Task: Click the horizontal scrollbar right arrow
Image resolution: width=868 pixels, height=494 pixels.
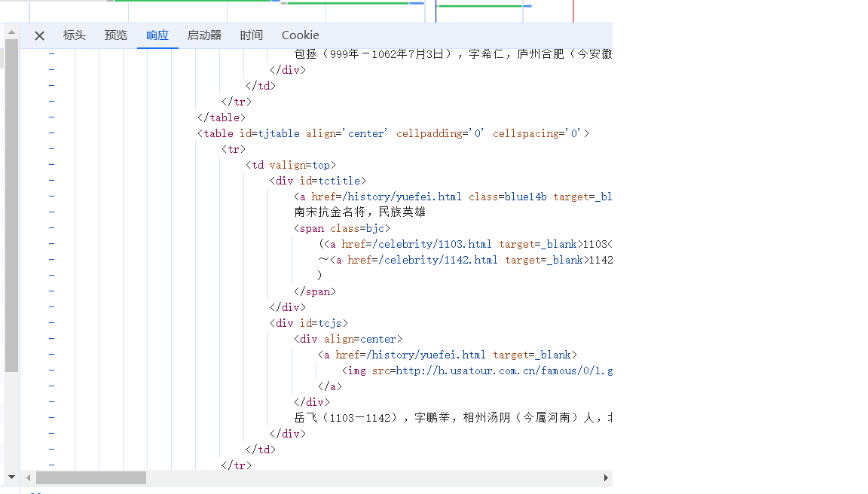Action: point(605,477)
